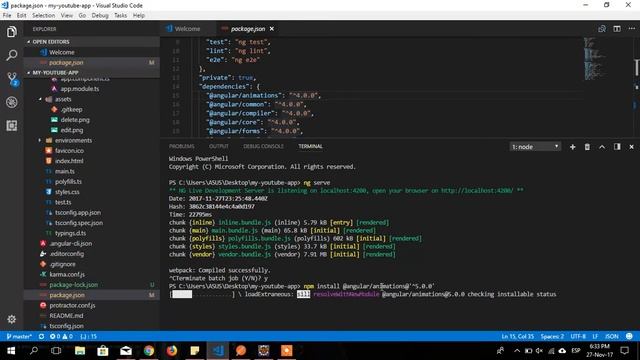Change line ending via LF indicator
The width and height of the screenshot is (640, 360).
pos(595,336)
